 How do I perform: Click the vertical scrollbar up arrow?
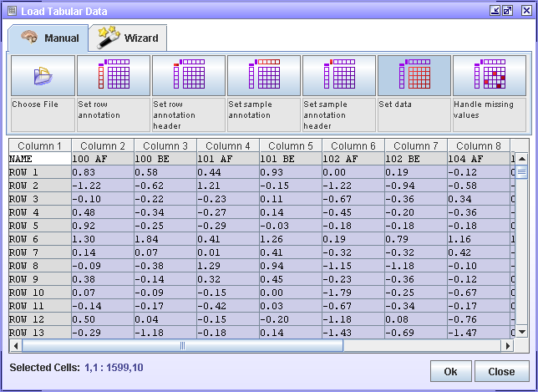(521, 159)
